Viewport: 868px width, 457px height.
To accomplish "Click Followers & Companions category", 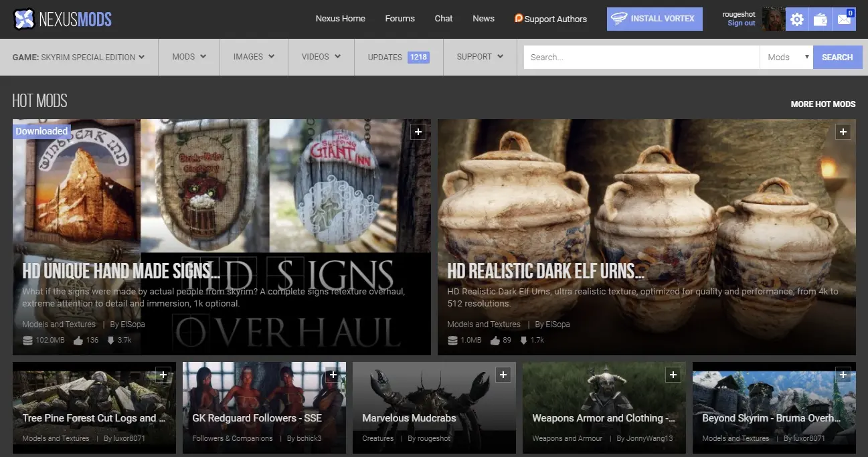I will tap(232, 439).
